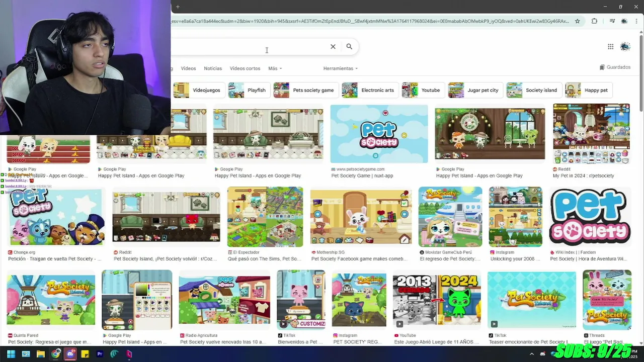Open the media control icon in Chrome toolbar
The image size is (644, 362).
[612, 21]
